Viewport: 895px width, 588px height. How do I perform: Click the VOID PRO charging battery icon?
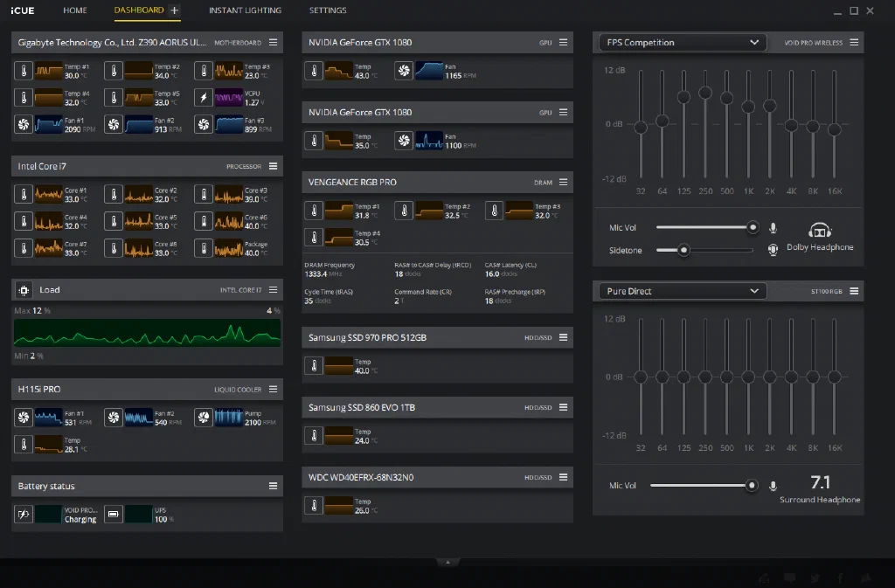[x=24, y=515]
